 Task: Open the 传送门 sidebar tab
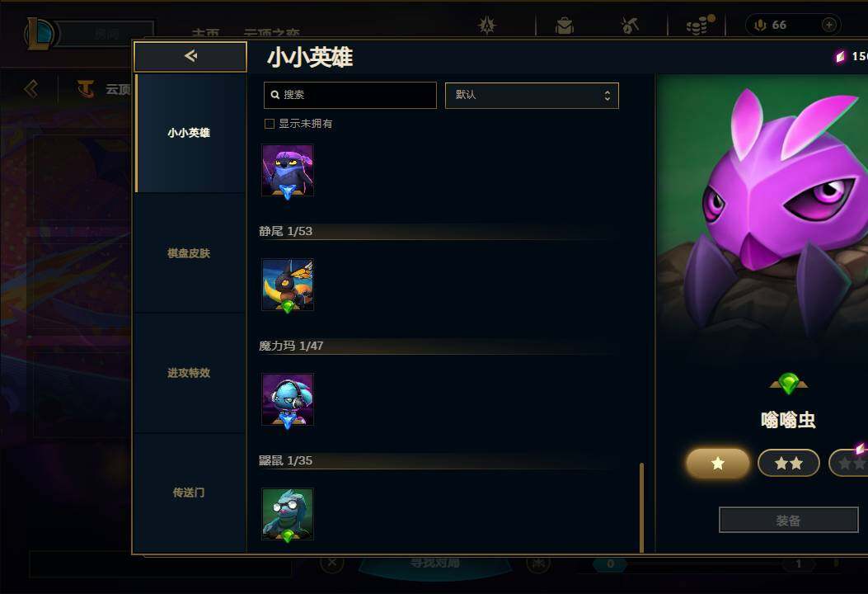(x=190, y=493)
